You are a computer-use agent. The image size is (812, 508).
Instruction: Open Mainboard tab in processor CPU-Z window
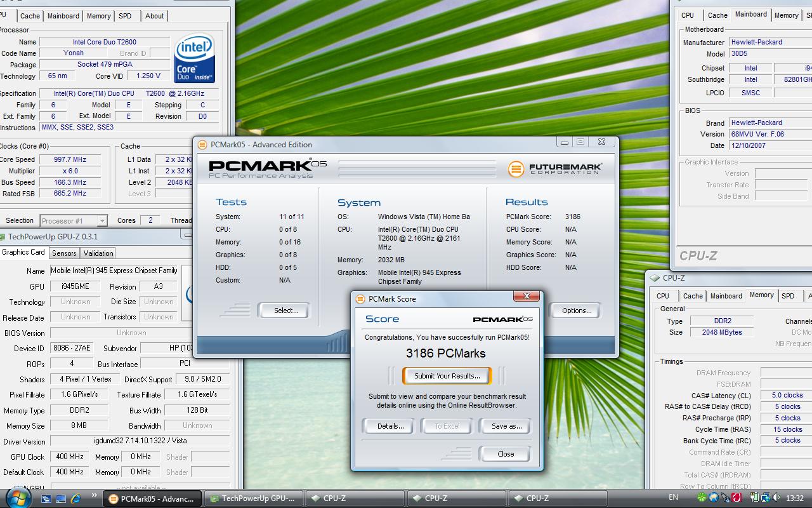click(63, 16)
